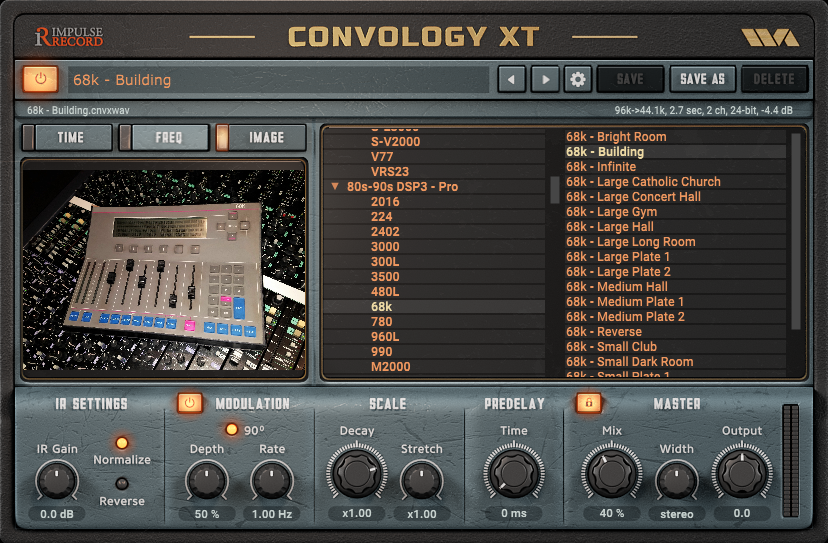This screenshot has height=543, width=828.
Task: Click the Master Mix knob
Action: [x=611, y=473]
